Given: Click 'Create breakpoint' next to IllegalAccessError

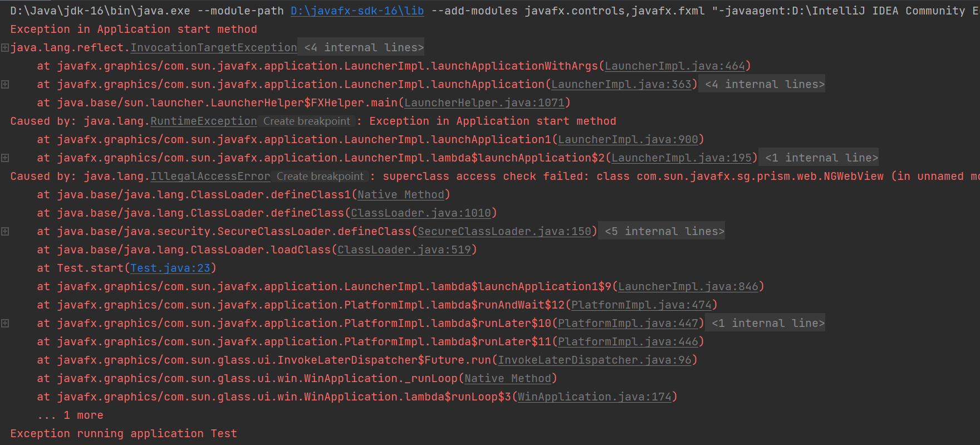Looking at the screenshot, I should pos(320,177).
